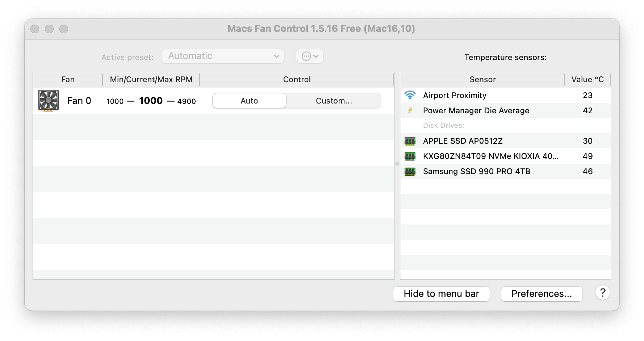Open help with the question mark button
644x341 pixels.
pyautogui.click(x=602, y=293)
